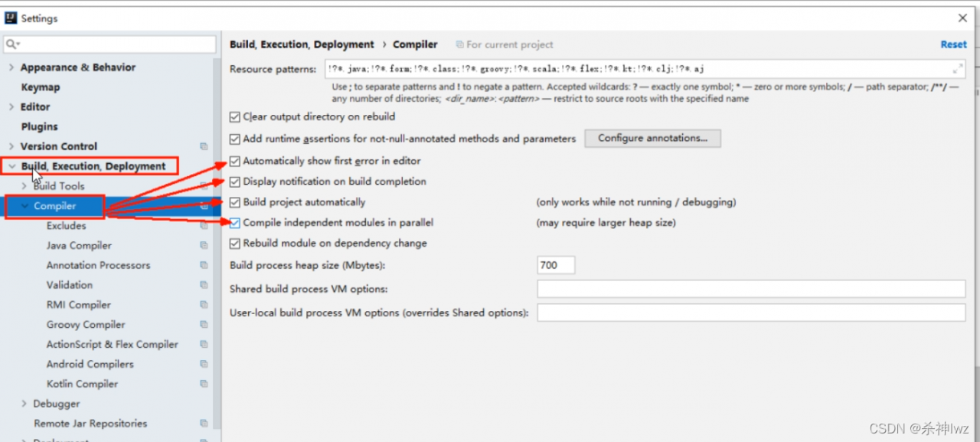Select Keymap in settings tree
This screenshot has width=980, height=442.
tap(40, 87)
